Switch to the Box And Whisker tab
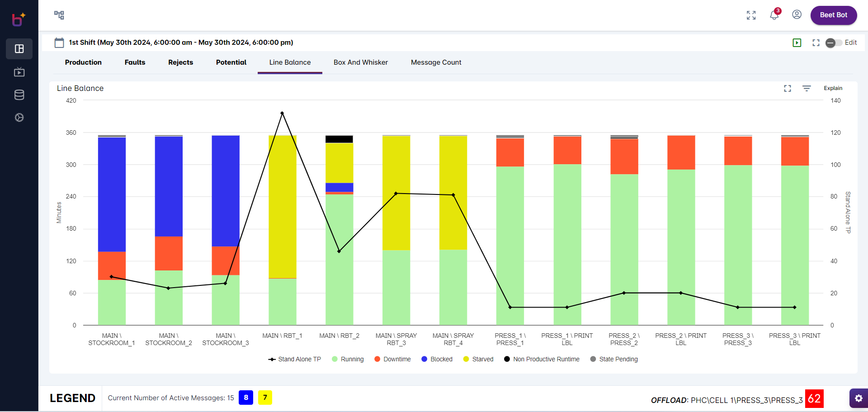The image size is (868, 412). click(x=361, y=62)
